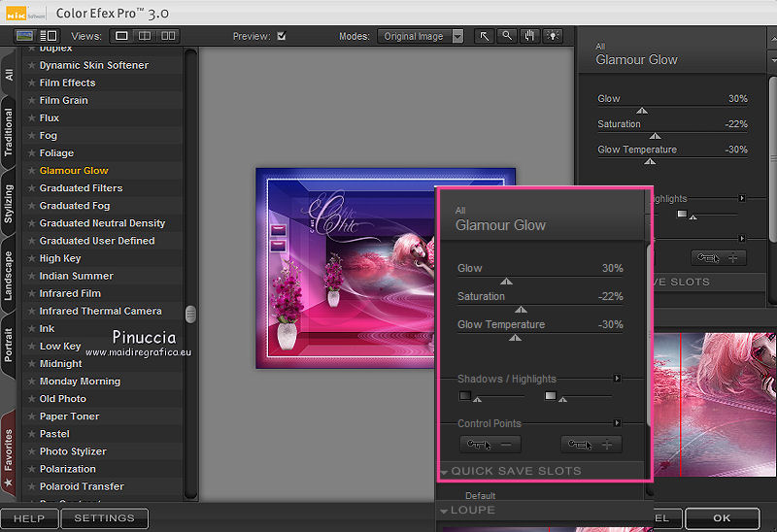Click the Shadows slider handle in enlarged panel

tap(477, 399)
